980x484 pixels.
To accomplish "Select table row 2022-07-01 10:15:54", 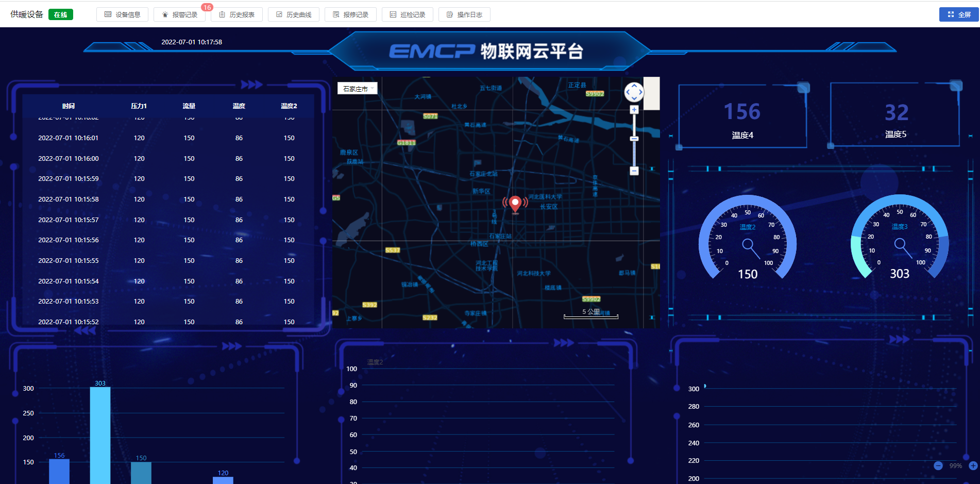I will click(168, 281).
